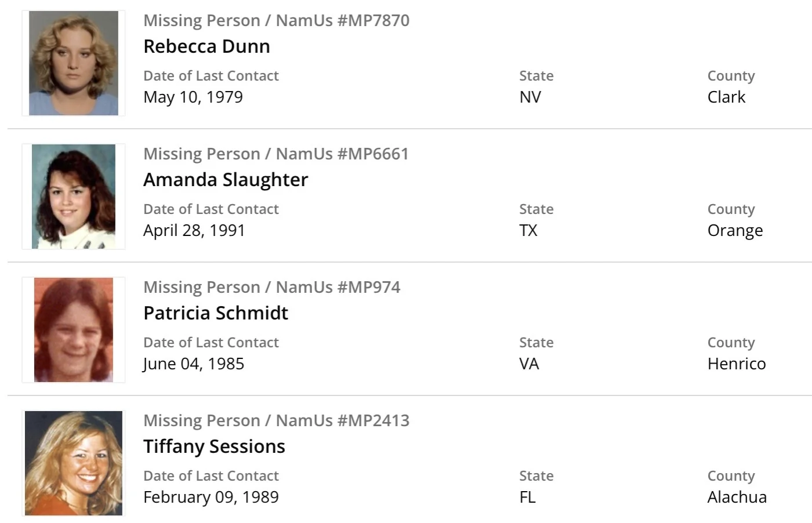
Task: Click Amanda Slaughter's photo thumbnail
Action: tap(74, 197)
